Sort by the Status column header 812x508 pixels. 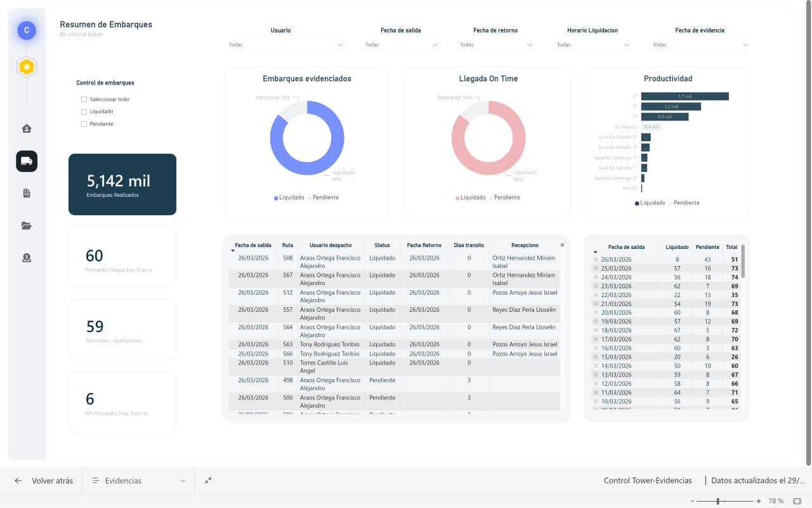pyautogui.click(x=382, y=245)
